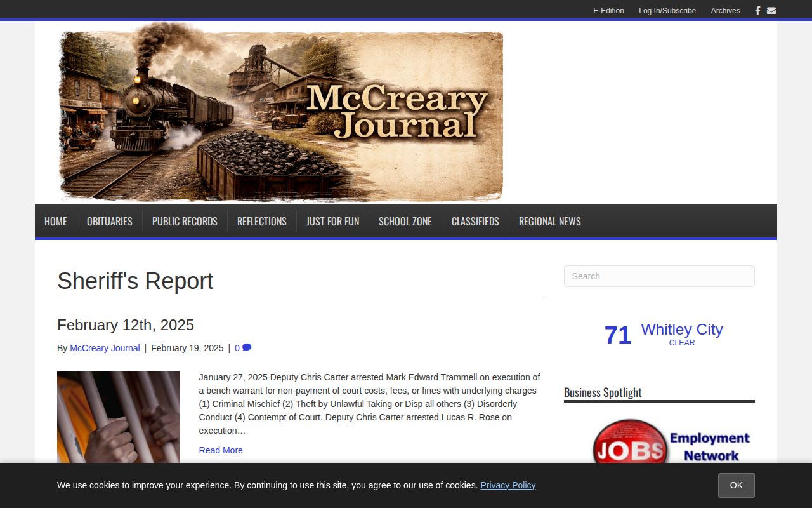Click the "Business Spotlight" sidebar heading
The width and height of the screenshot is (812, 508).
click(x=603, y=392)
